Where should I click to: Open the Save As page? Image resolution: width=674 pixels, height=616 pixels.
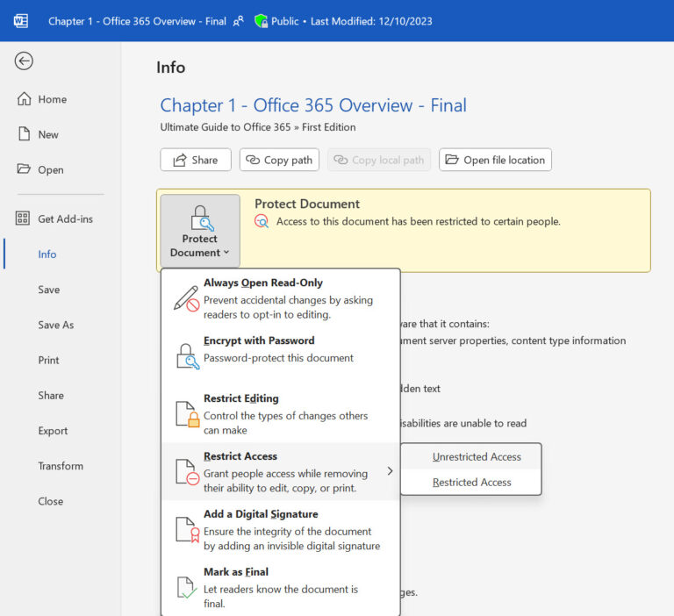56,325
